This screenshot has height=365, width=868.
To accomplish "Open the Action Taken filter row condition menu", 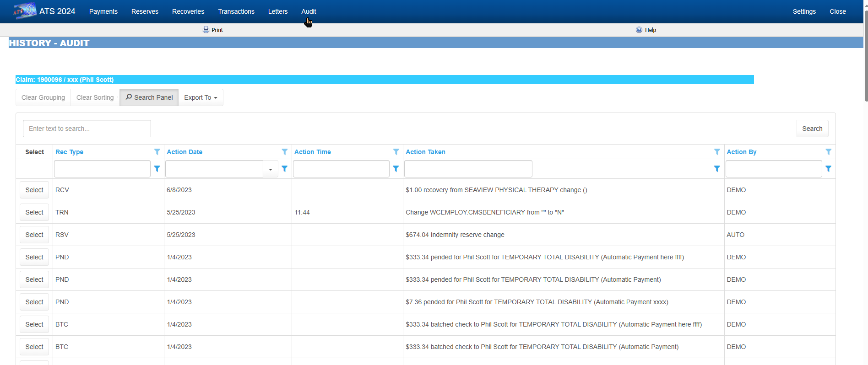I will click(x=717, y=169).
